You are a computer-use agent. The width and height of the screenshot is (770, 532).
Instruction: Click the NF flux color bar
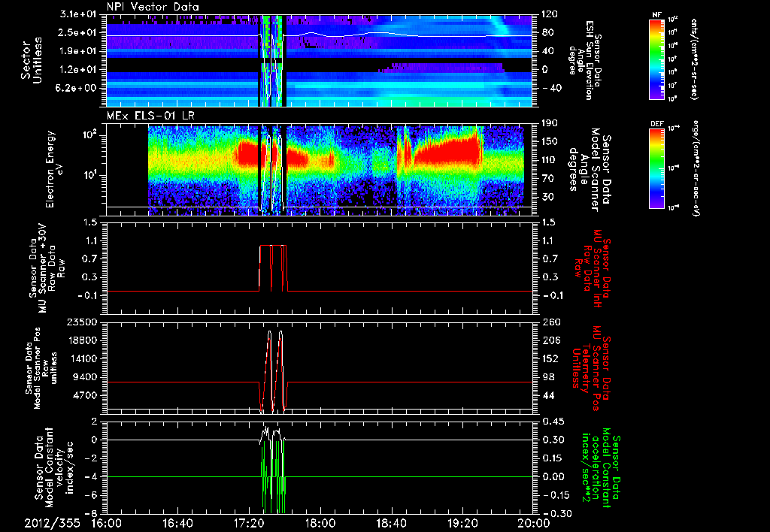click(x=656, y=59)
